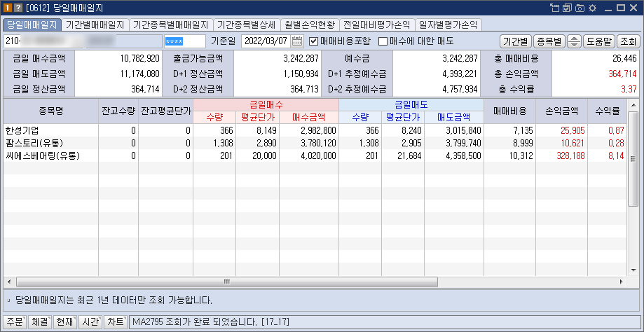The width and height of the screenshot is (644, 332).
Task: Click the 매도금액 column header
Action: click(454, 118)
